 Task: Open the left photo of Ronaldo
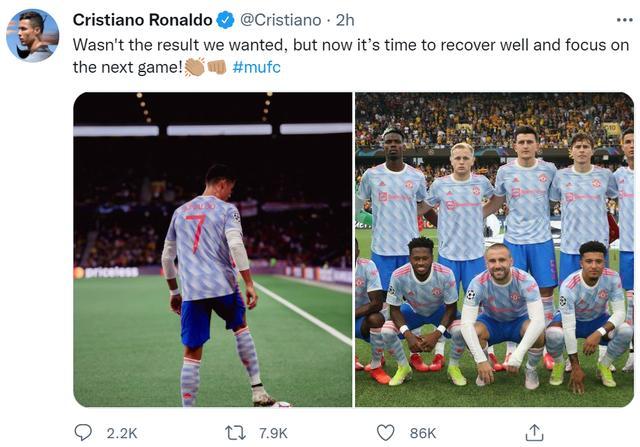click(212, 249)
